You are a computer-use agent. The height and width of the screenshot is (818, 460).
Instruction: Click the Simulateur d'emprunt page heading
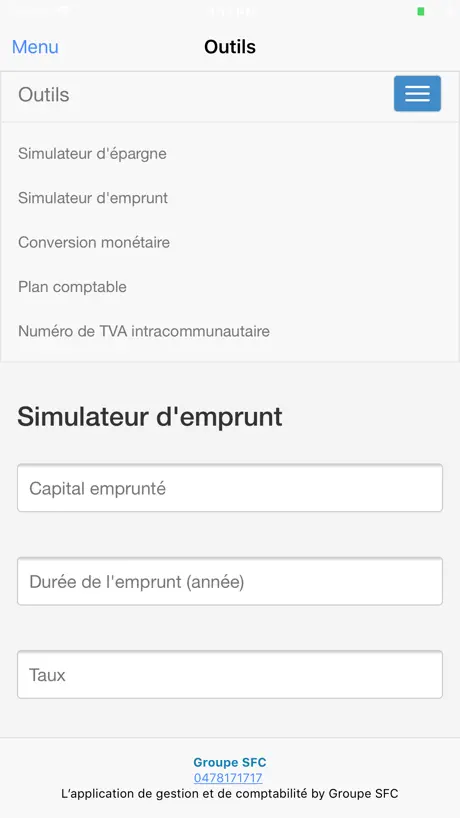click(x=150, y=417)
